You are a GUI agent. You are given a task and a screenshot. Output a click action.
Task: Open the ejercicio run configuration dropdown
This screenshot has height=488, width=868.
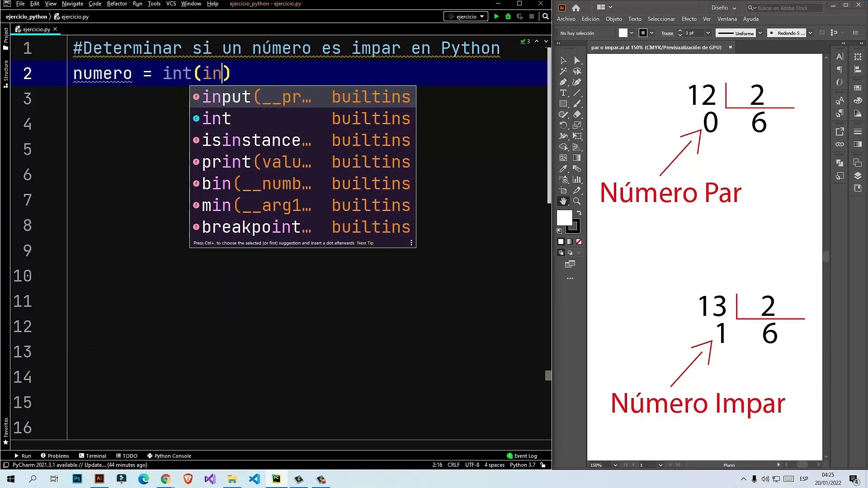pos(466,17)
